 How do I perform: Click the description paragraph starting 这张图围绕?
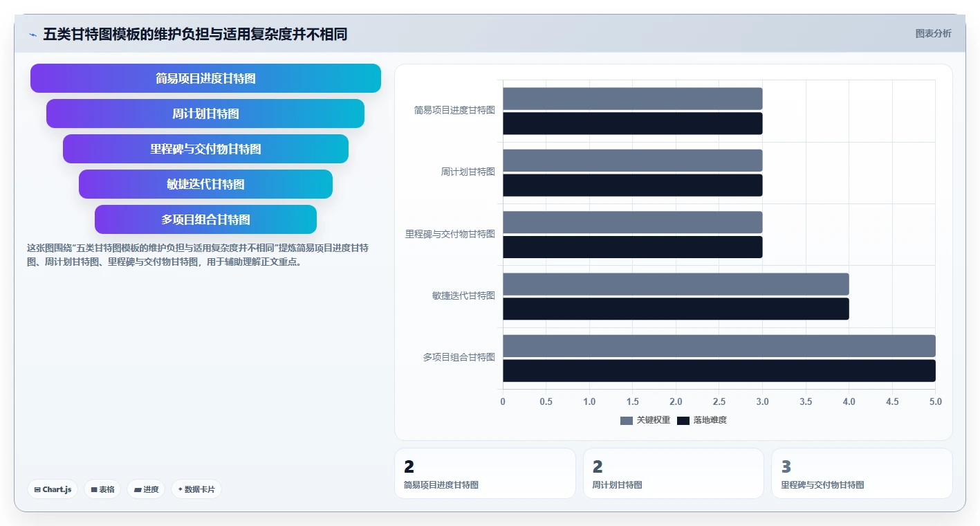pyautogui.click(x=198, y=255)
